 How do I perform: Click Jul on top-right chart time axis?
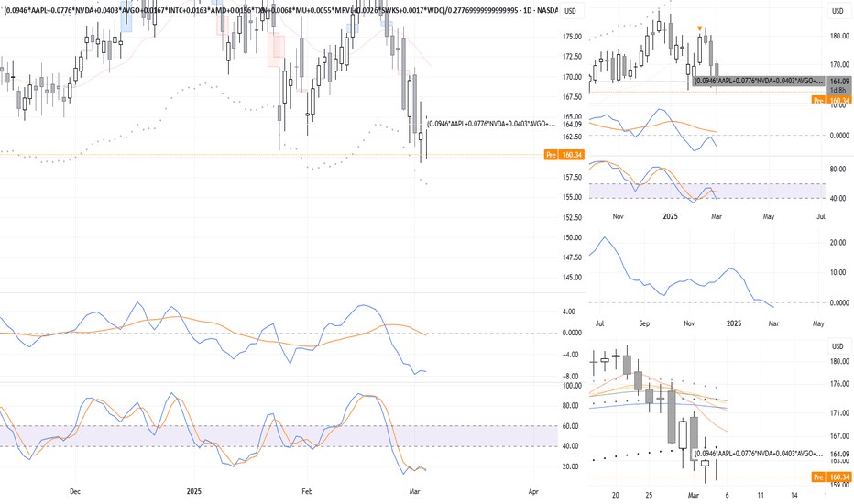(x=821, y=216)
